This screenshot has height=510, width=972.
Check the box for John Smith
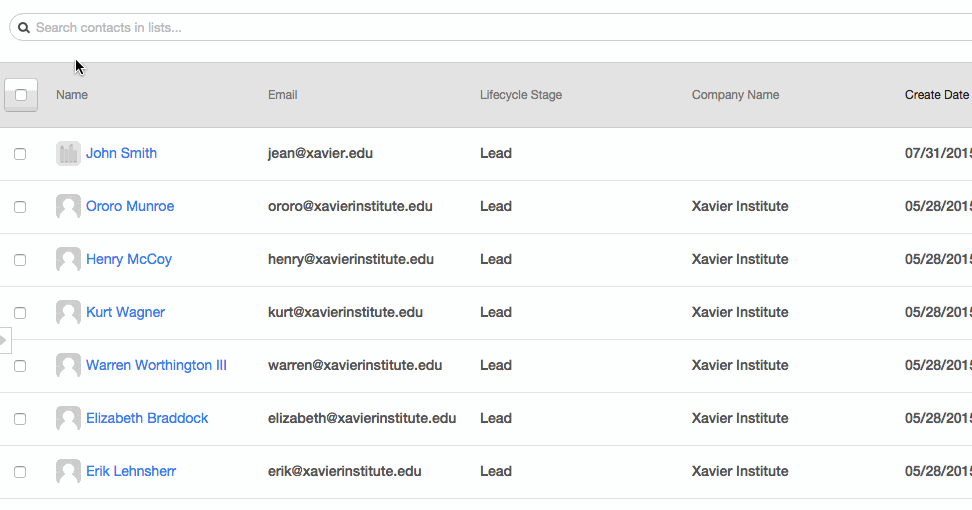[20, 154]
